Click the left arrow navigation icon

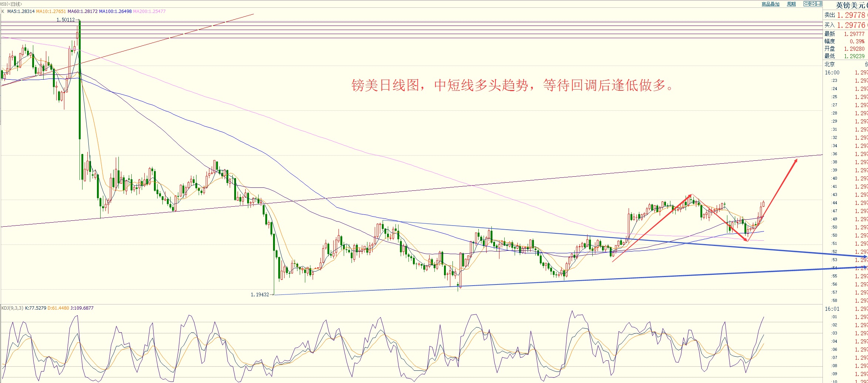coord(807,4)
